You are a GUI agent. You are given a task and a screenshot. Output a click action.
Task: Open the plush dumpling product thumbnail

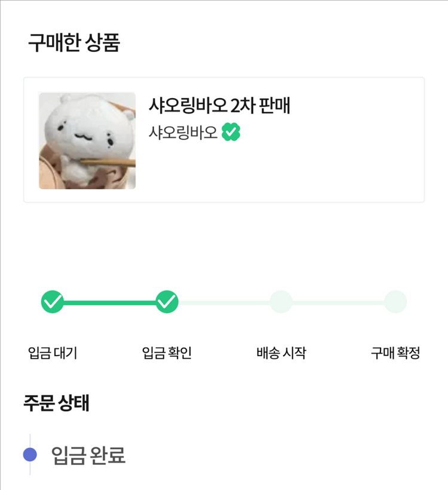pyautogui.click(x=87, y=140)
